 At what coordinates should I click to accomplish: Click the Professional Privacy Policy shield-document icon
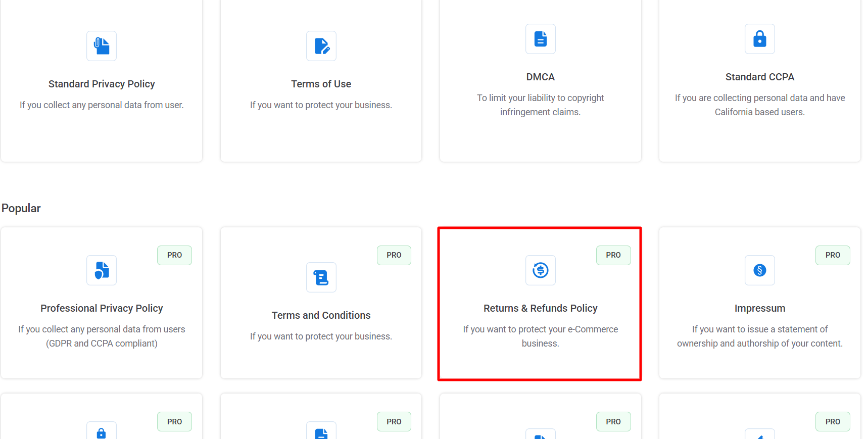point(101,270)
